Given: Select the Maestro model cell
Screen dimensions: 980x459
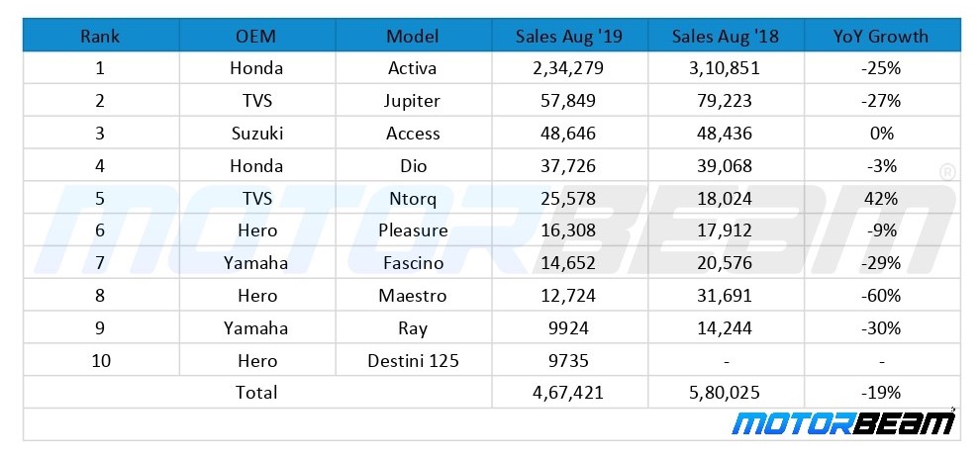Looking at the screenshot, I should [413, 296].
